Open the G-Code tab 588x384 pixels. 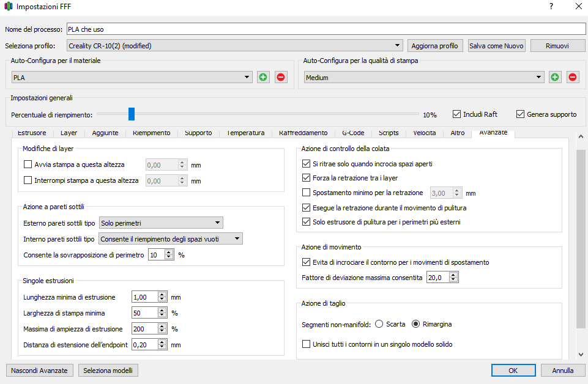(353, 133)
